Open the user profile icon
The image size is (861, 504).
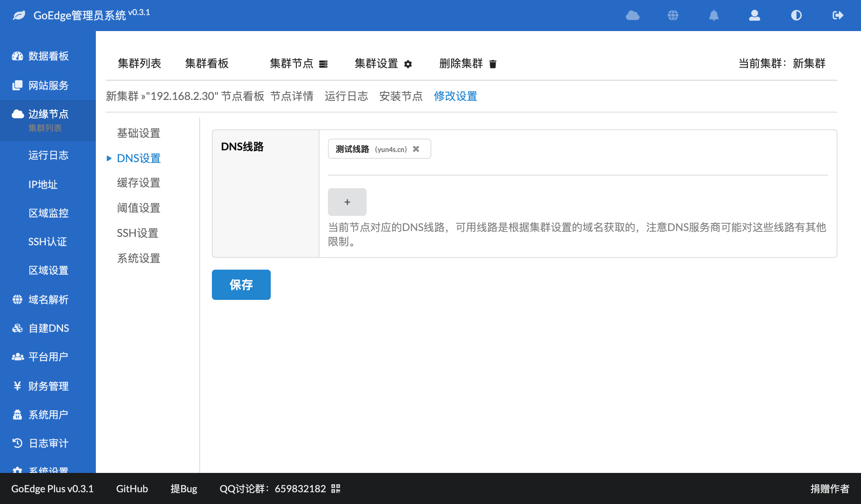[755, 16]
